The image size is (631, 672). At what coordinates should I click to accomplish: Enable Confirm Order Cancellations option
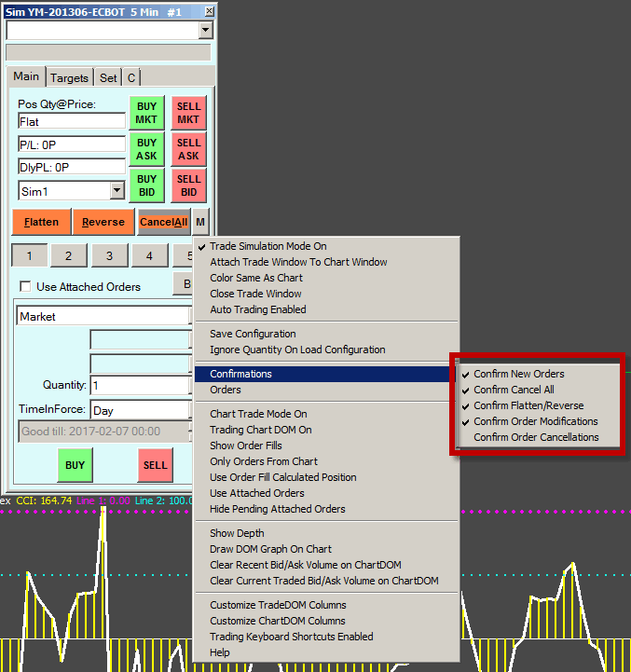[x=536, y=437]
